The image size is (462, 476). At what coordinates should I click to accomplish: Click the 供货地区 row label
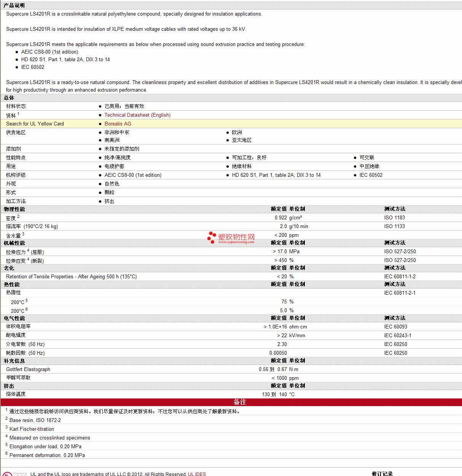16,132
